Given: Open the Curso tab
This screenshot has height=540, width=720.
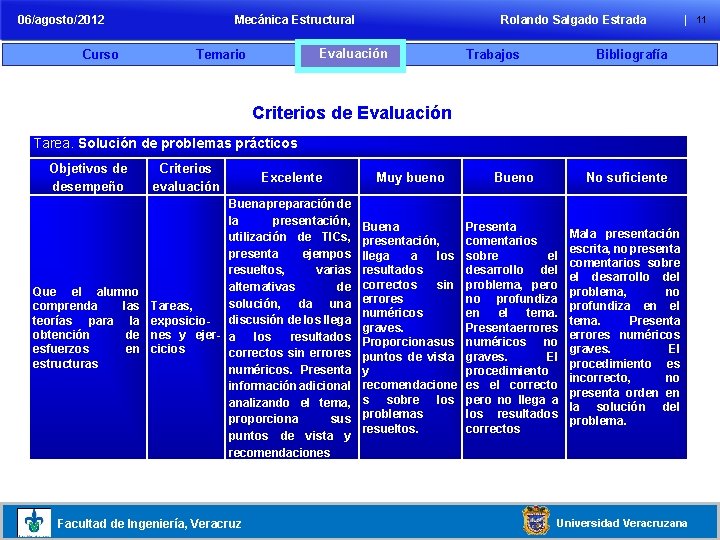Looking at the screenshot, I should click(x=100, y=54).
